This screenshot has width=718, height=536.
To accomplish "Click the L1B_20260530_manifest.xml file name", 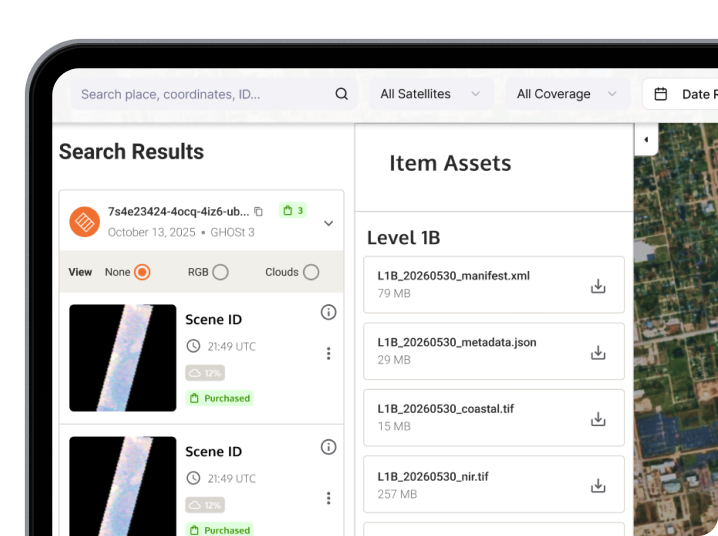I will tap(453, 276).
